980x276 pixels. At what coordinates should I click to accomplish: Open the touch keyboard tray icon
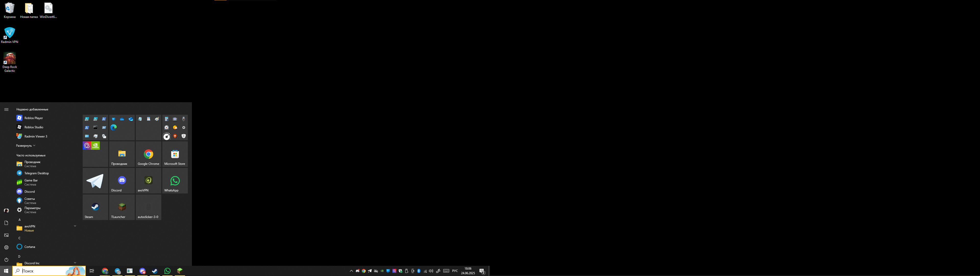point(446,271)
